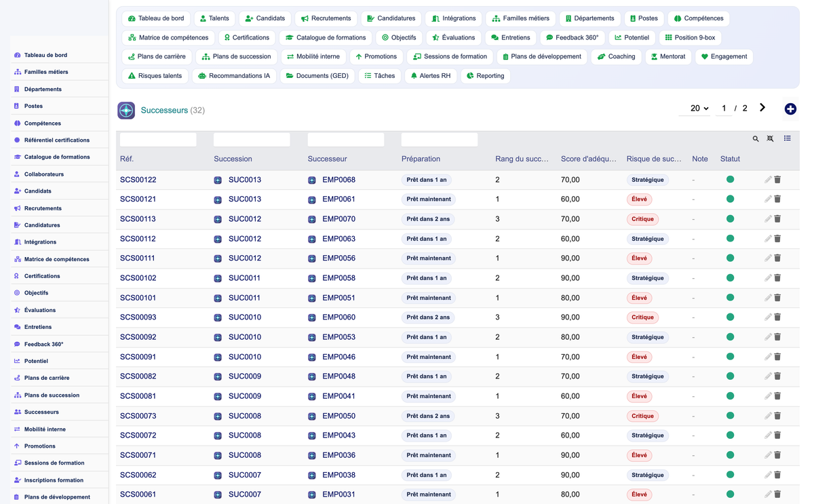Edit SCS00073 using pencil icon
This screenshot has width=814, height=504.
(768, 416)
